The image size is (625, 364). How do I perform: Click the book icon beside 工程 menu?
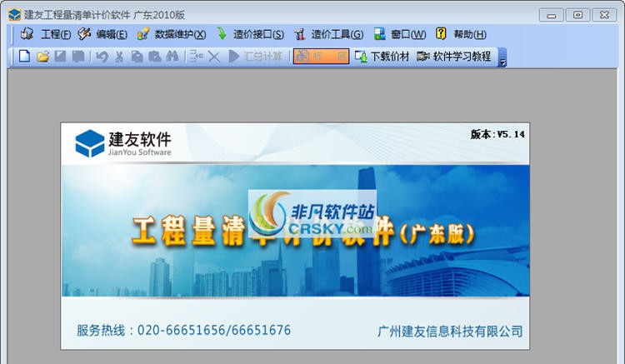(x=27, y=34)
